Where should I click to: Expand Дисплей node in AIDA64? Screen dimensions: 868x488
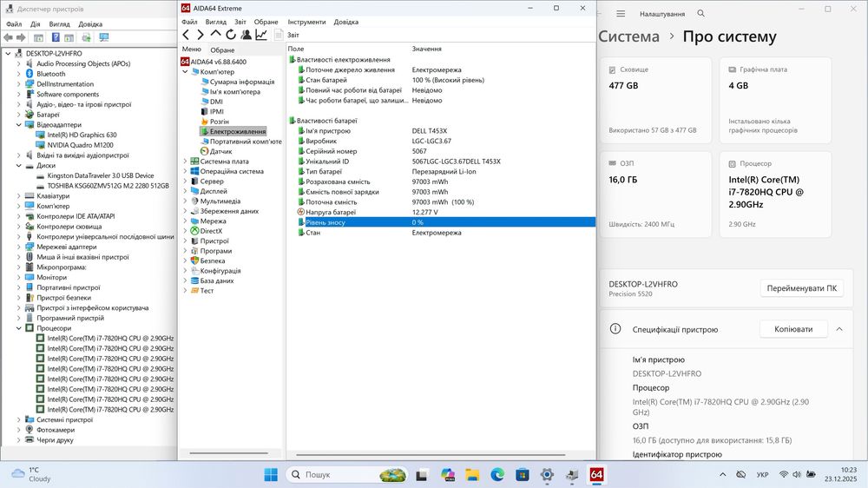tap(185, 191)
